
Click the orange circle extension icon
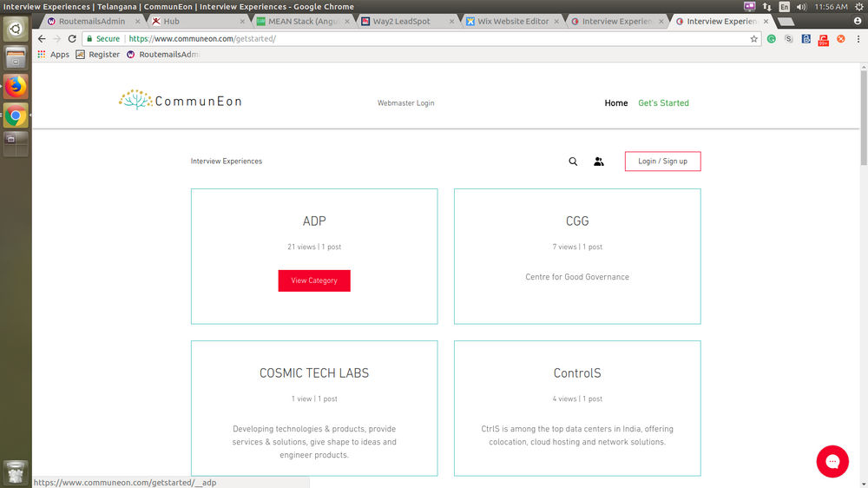[841, 39]
